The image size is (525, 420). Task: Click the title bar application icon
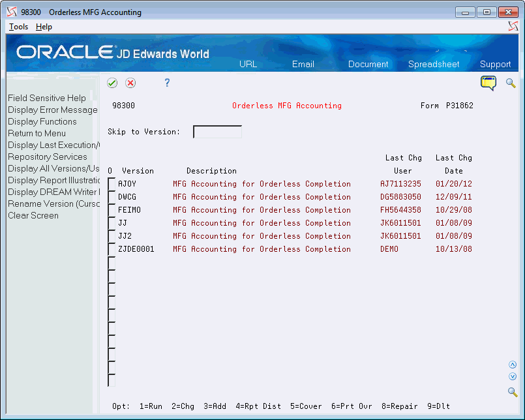[x=12, y=12]
